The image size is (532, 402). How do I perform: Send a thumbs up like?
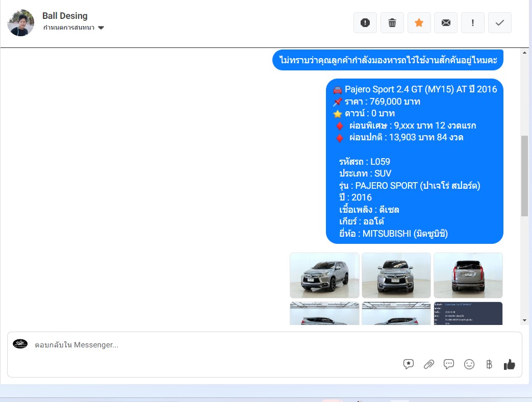coord(509,364)
